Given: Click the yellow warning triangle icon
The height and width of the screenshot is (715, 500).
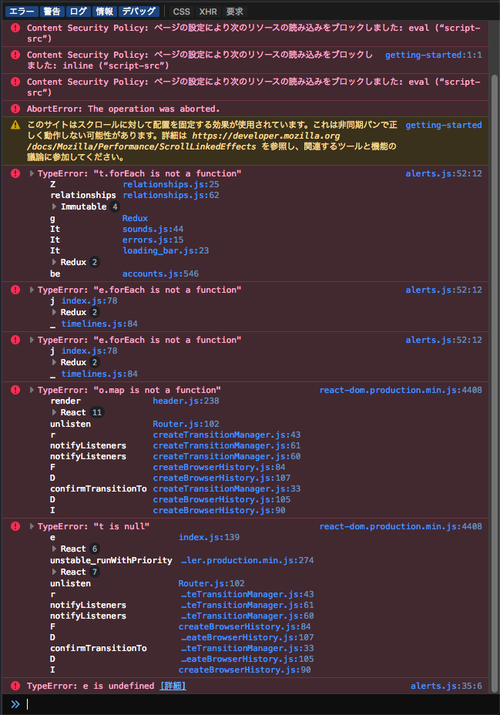Looking at the screenshot, I should tap(15, 124).
